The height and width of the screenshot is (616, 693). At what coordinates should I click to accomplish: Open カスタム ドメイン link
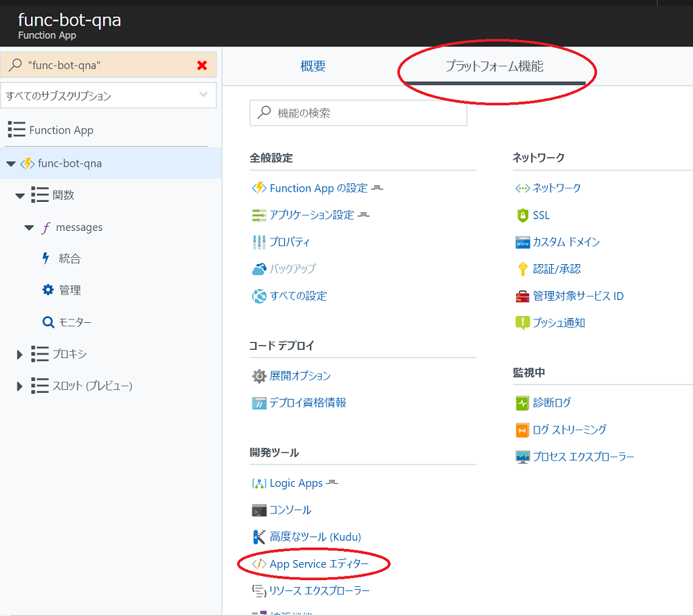[x=566, y=242]
